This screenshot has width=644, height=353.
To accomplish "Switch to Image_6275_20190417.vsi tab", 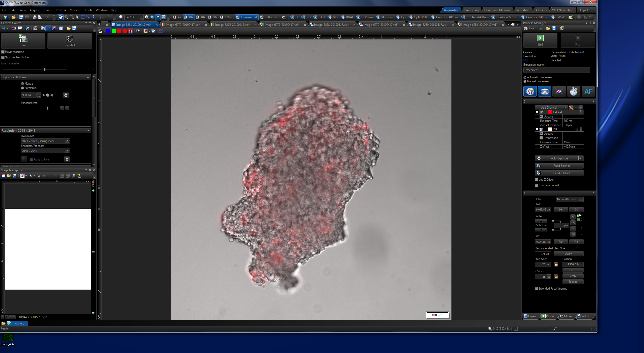I will 232,25.
